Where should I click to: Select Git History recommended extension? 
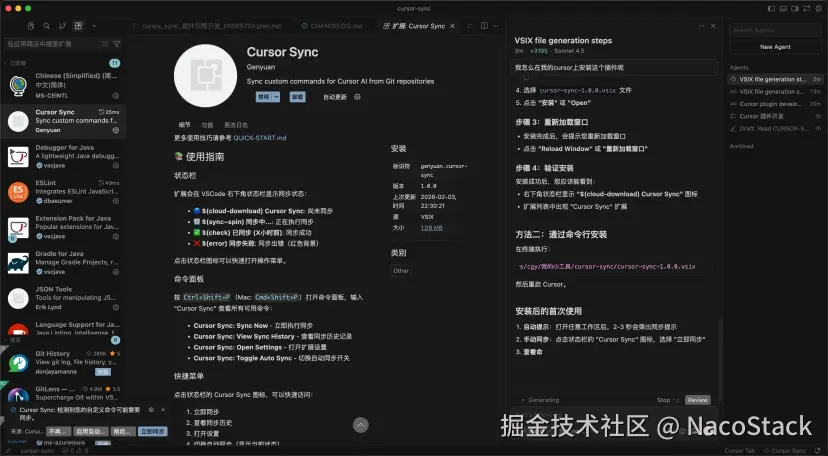pyautogui.click(x=63, y=363)
